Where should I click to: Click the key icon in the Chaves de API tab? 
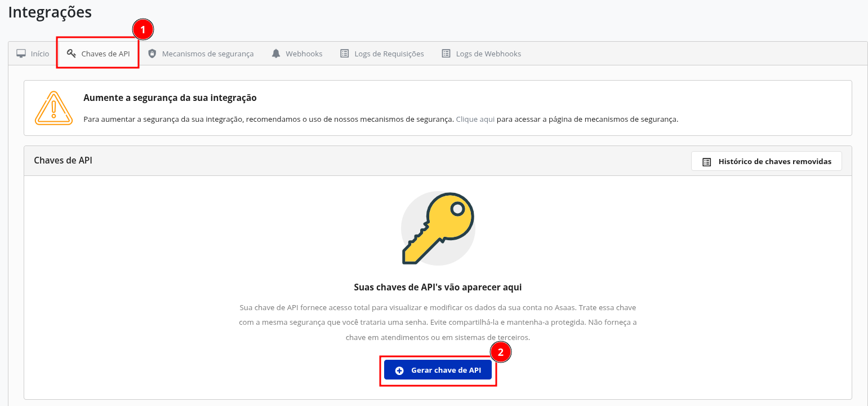click(x=72, y=54)
